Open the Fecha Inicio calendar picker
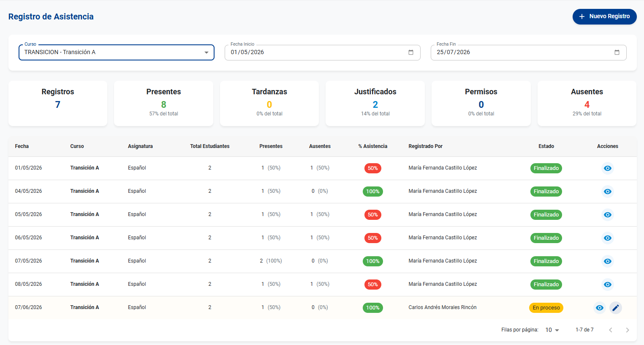644x345 pixels. [x=411, y=52]
